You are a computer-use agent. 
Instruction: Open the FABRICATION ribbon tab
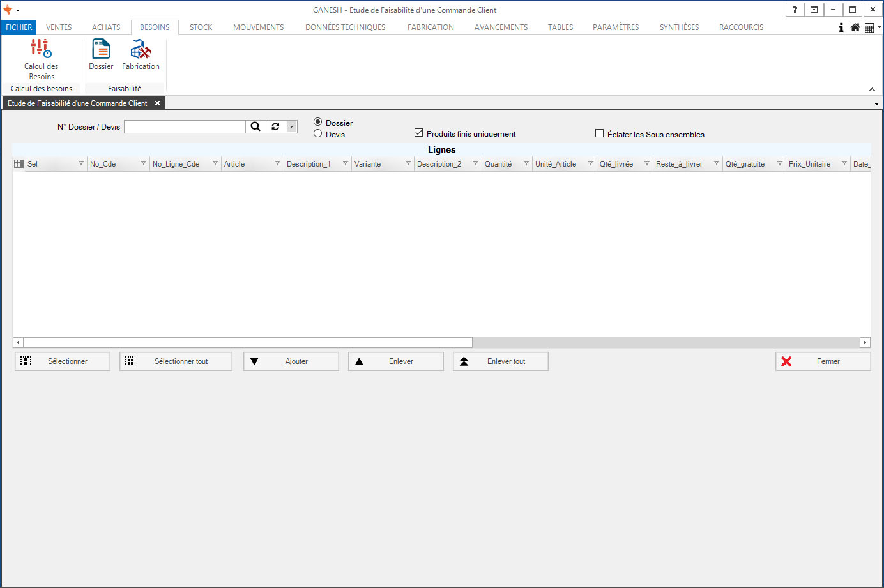[431, 27]
